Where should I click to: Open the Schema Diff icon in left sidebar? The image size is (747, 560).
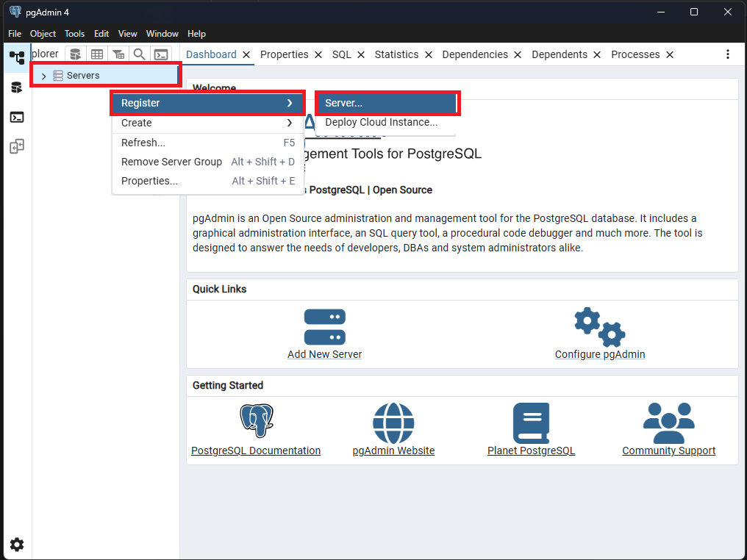pos(17,146)
